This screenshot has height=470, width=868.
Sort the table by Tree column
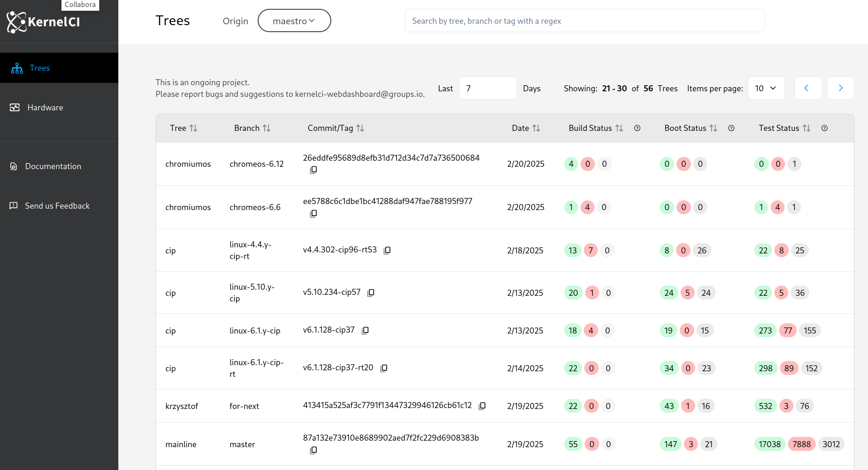tap(193, 128)
